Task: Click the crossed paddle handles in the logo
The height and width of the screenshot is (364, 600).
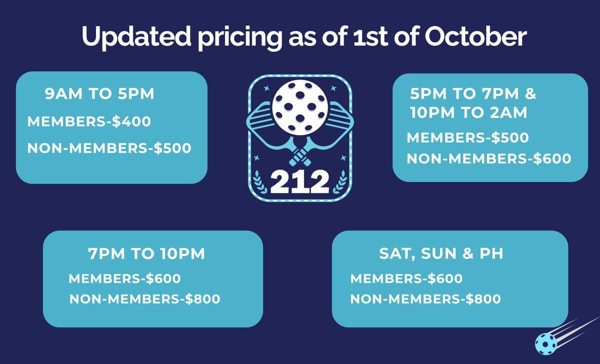Action: coord(300,155)
